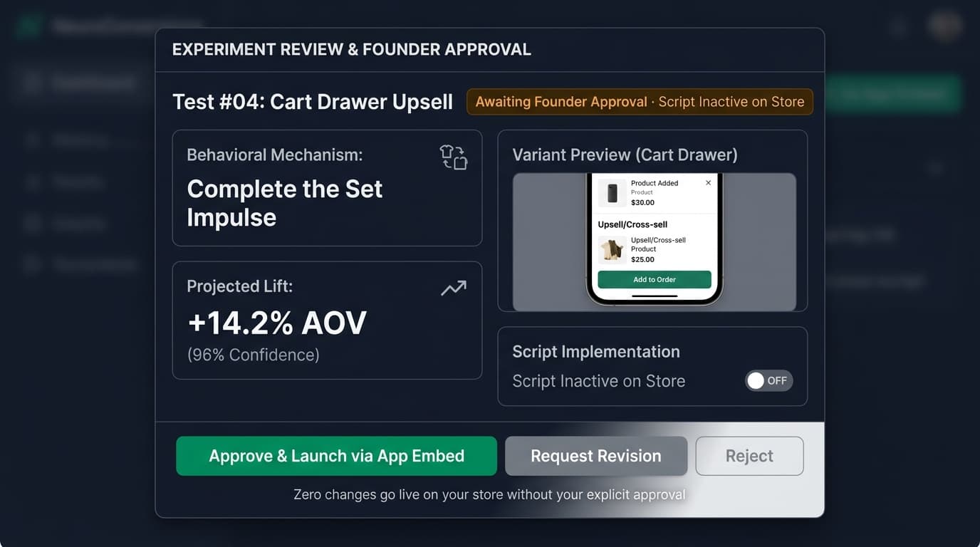Select the $25.00 upsell product thumbnail
The height and width of the screenshot is (547, 980).
(612, 250)
